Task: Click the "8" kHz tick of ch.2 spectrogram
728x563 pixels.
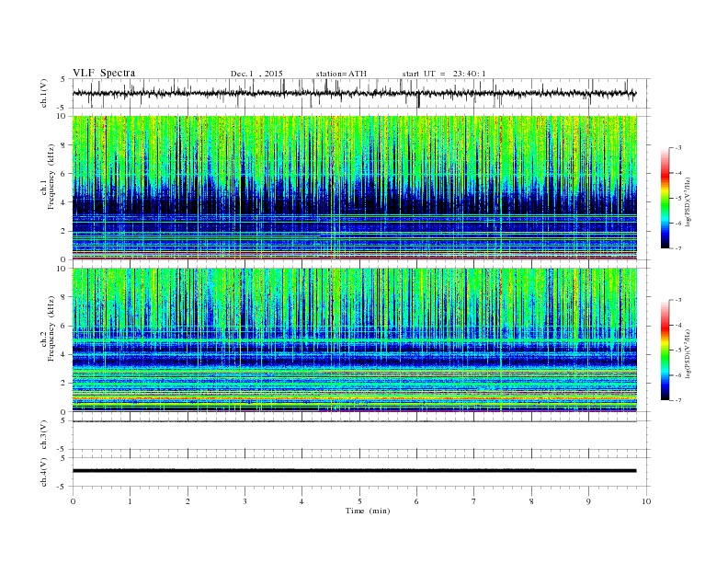Action: [63, 297]
